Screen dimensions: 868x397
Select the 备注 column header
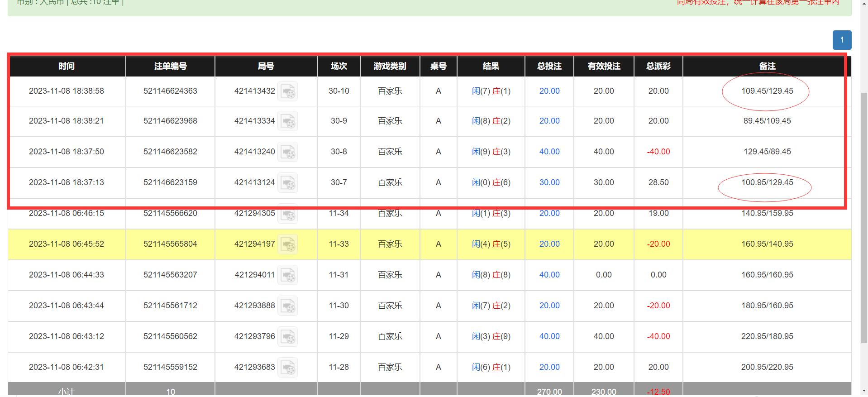[767, 66]
